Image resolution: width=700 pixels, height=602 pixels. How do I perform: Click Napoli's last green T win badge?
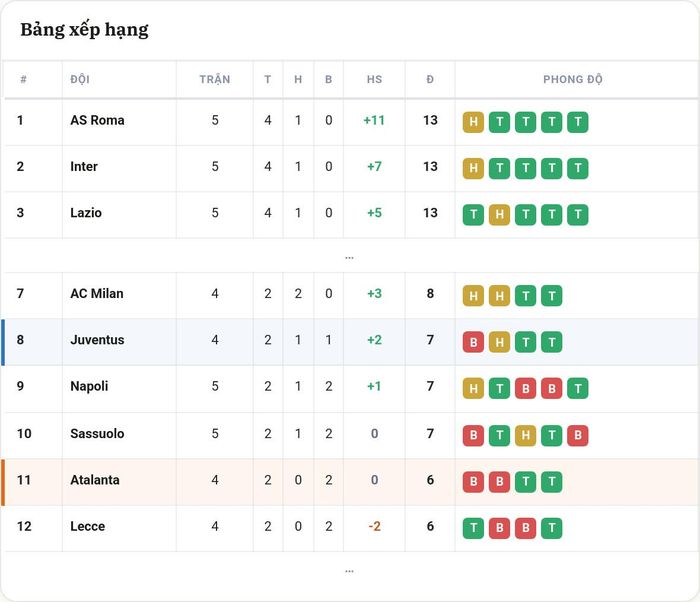[x=578, y=388]
